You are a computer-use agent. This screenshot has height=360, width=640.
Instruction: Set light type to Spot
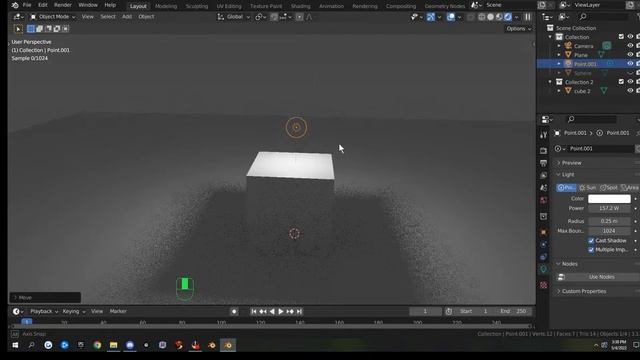coord(609,188)
